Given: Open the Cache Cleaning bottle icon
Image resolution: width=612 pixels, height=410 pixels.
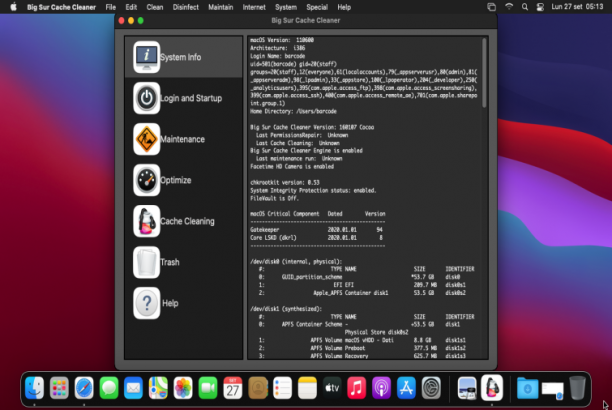Looking at the screenshot, I should (146, 221).
